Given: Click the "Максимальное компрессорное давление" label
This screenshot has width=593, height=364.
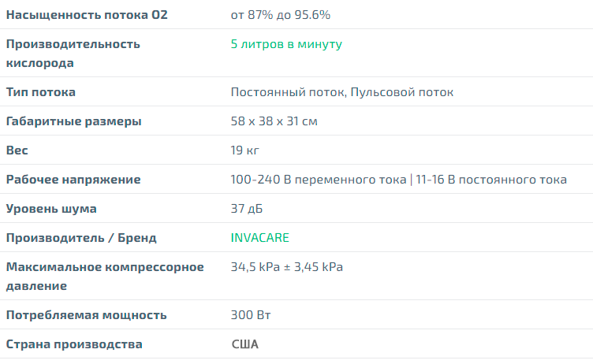Looking at the screenshot, I should (x=105, y=277).
